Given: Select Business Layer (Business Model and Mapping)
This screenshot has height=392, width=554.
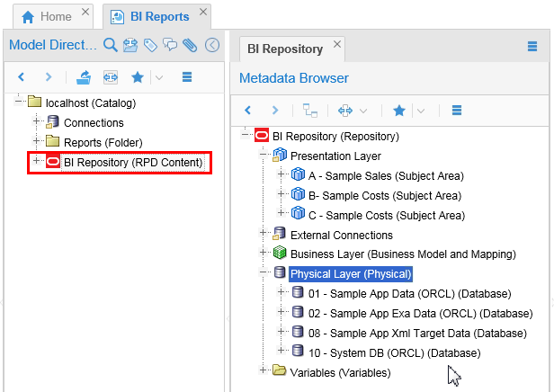Looking at the screenshot, I should point(403,254).
